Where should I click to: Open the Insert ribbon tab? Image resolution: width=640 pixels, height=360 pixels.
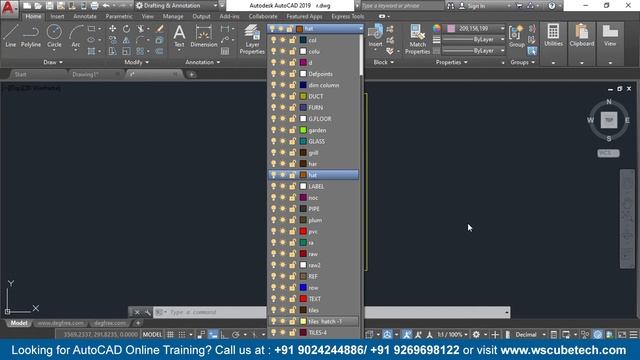click(x=57, y=16)
